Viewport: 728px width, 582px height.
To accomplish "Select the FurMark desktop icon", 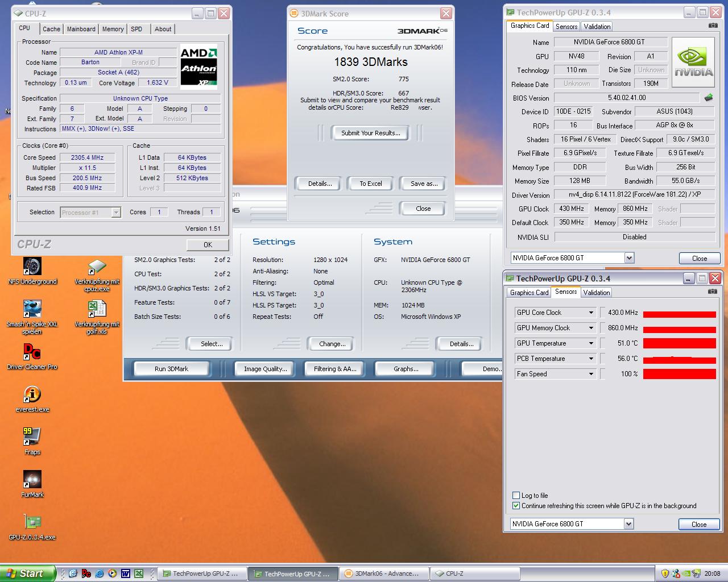I will (x=32, y=484).
